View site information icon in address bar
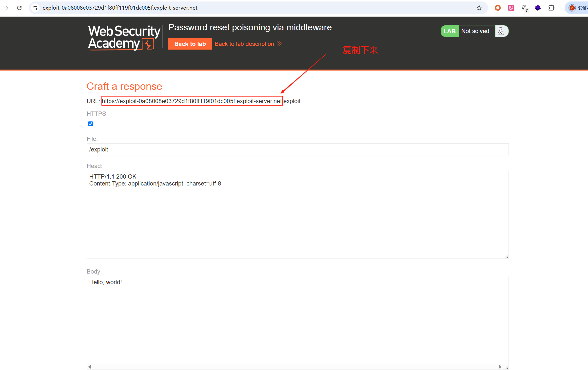 [x=35, y=8]
